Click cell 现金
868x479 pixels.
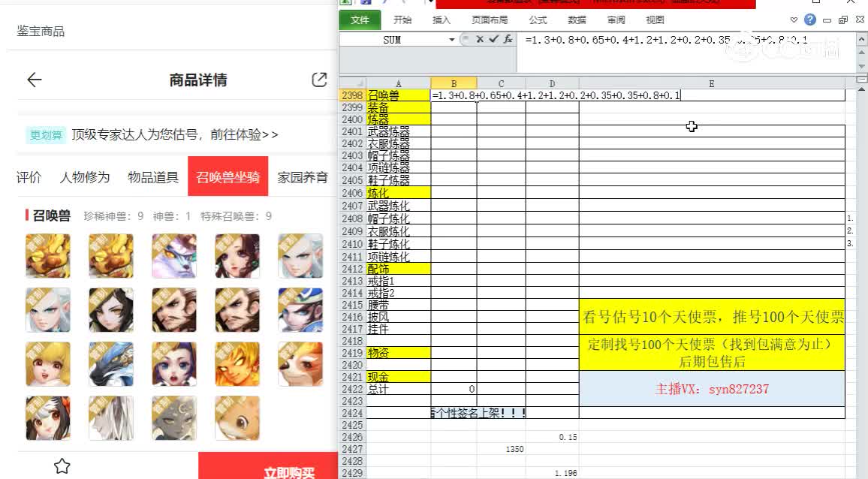[399, 377]
